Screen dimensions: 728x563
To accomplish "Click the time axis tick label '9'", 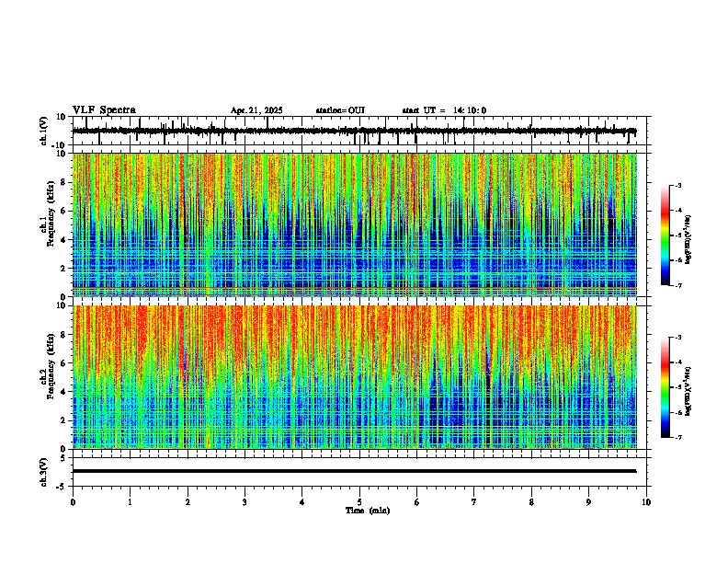I will (588, 502).
